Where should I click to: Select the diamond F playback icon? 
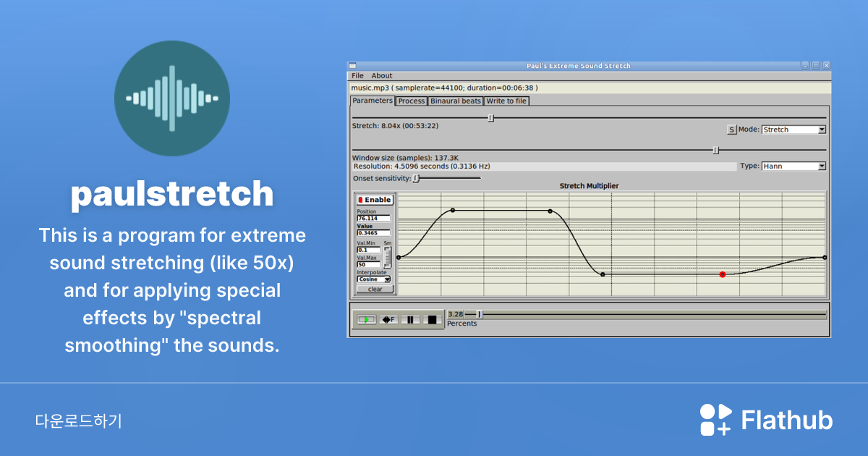click(388, 318)
